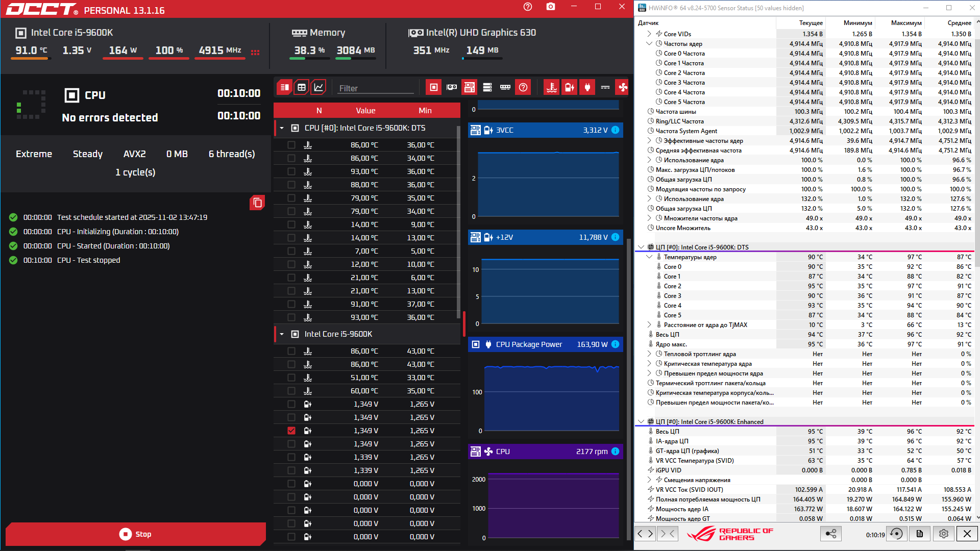Viewport: 980px width, 551px height.
Task: Toggle the motherboard sensor filter icon
Action: [469, 87]
